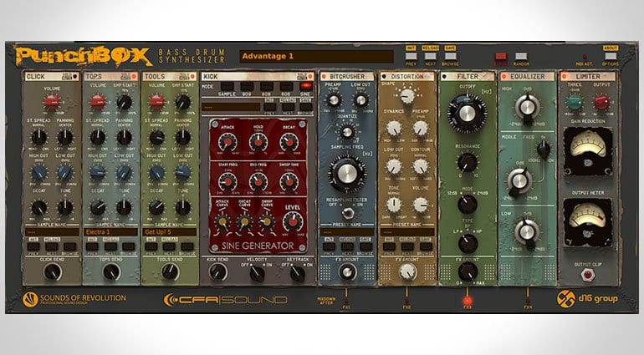The height and width of the screenshot is (355, 644).
Task: Browse samples in the Click module
Action: pyautogui.click(x=69, y=246)
